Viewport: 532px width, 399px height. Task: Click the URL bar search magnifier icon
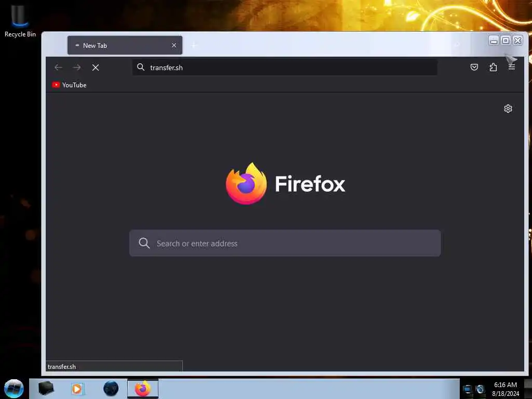(x=140, y=67)
